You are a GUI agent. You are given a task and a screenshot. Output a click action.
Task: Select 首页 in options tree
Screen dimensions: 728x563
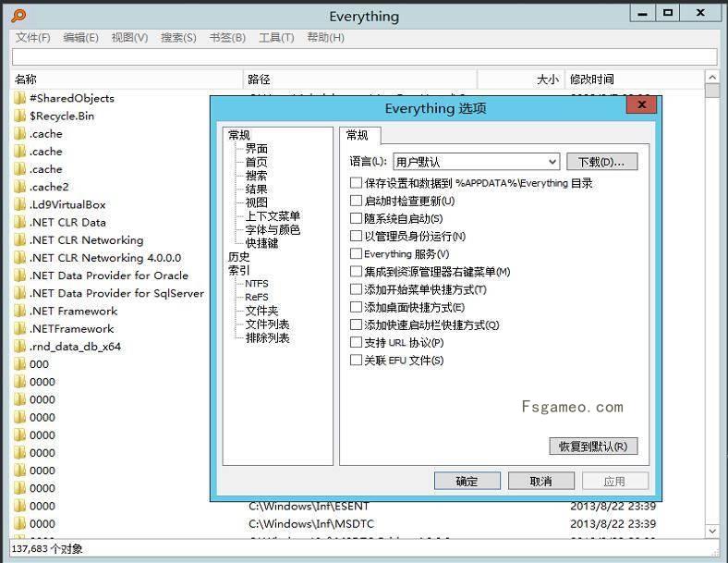(256, 162)
